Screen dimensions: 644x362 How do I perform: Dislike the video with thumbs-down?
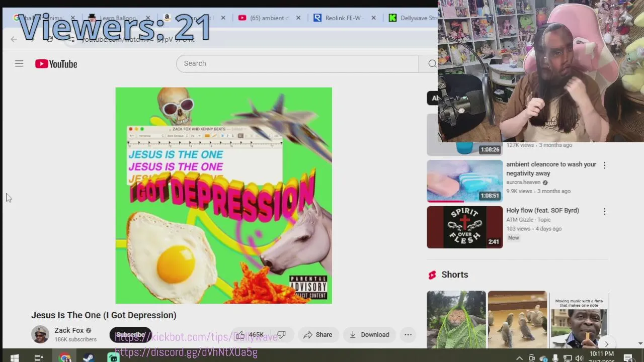click(282, 335)
